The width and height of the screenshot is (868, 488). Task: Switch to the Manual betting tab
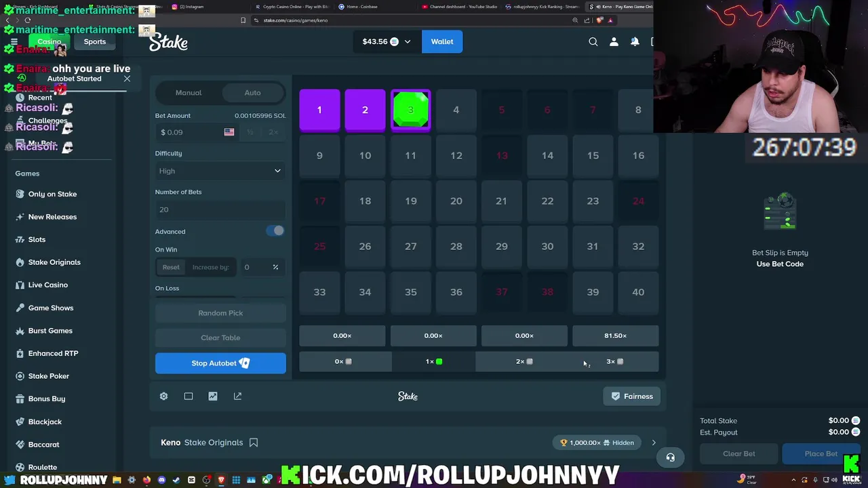[189, 93]
